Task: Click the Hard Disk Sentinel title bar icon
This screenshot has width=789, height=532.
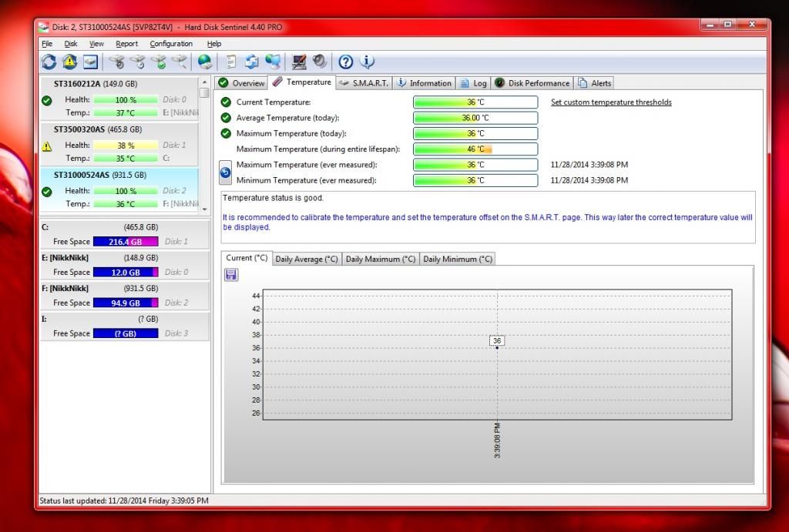Action: (44, 27)
